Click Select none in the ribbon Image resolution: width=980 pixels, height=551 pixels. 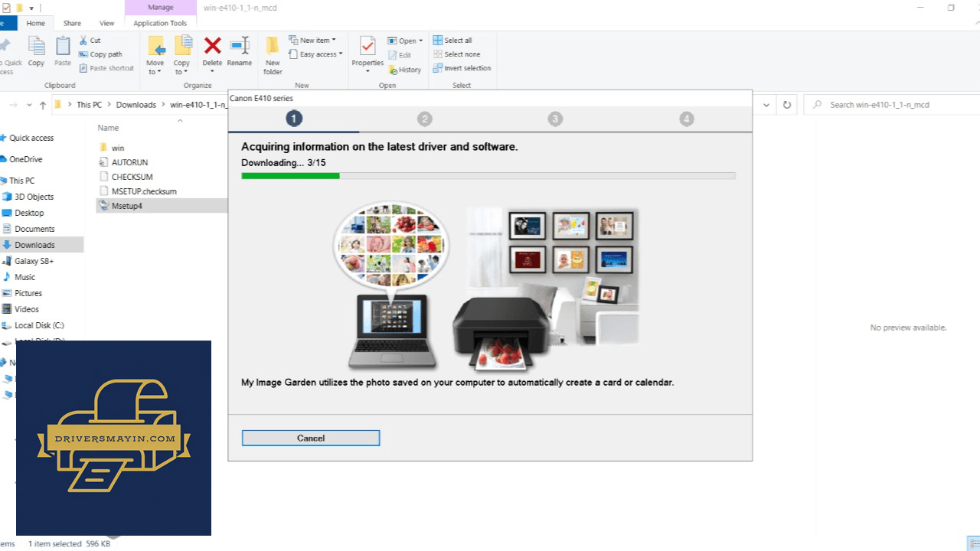456,54
